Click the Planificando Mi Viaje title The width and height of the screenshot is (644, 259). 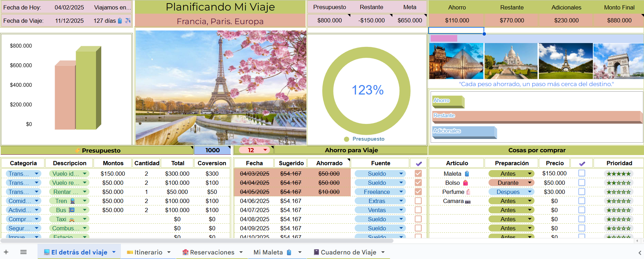(220, 7)
